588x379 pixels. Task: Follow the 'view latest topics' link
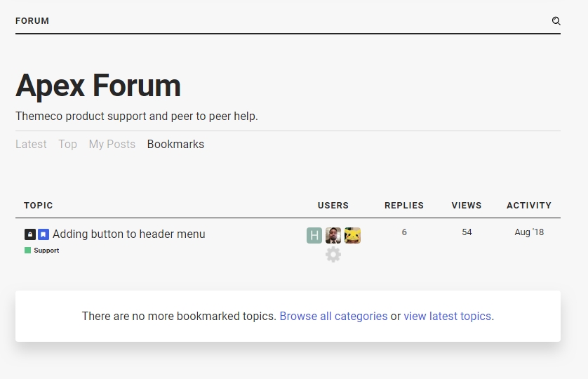[x=447, y=317]
